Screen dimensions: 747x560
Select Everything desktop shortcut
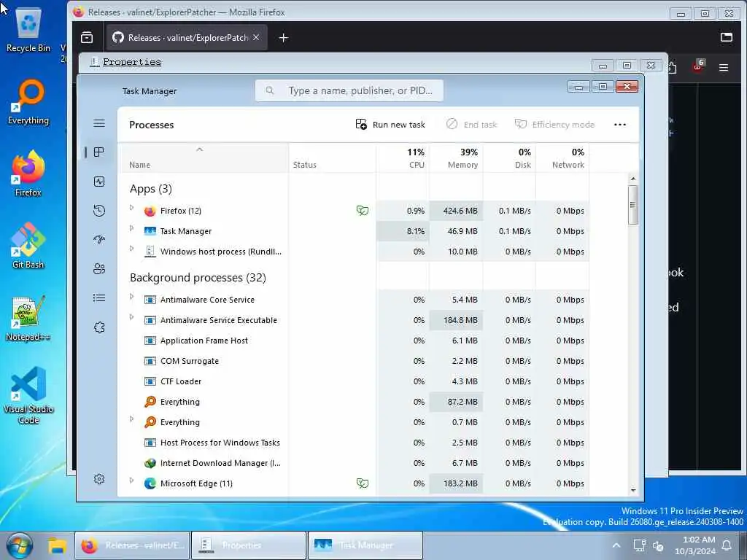28,102
